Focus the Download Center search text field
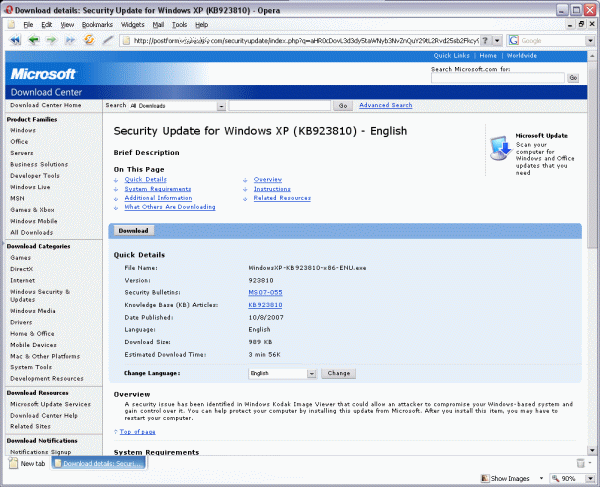The height and width of the screenshot is (487, 600). (x=279, y=106)
